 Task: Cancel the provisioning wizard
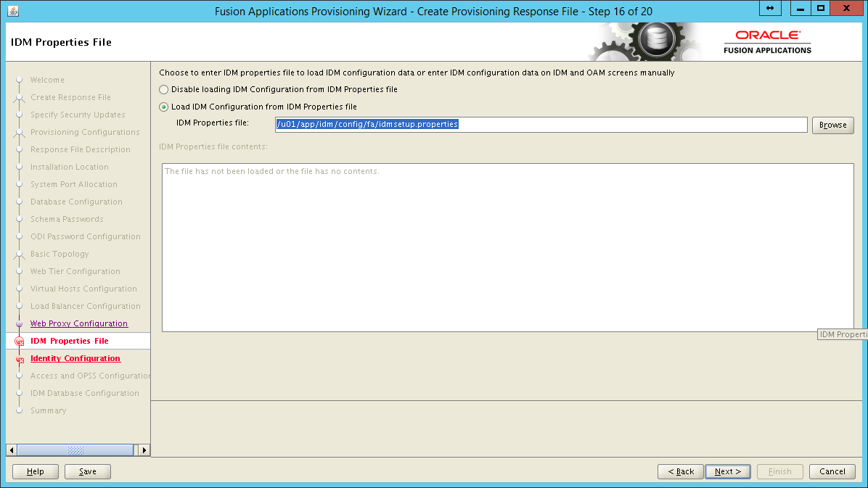click(x=832, y=471)
